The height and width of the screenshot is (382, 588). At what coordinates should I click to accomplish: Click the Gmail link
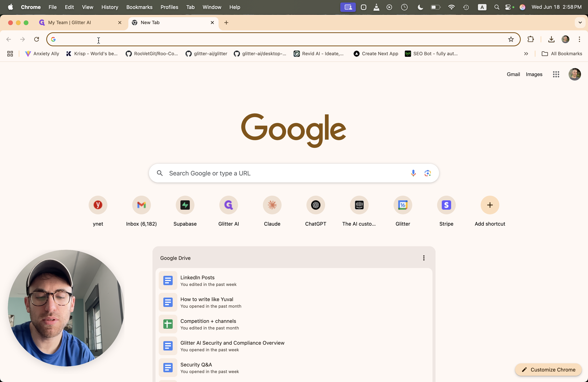[x=513, y=74]
